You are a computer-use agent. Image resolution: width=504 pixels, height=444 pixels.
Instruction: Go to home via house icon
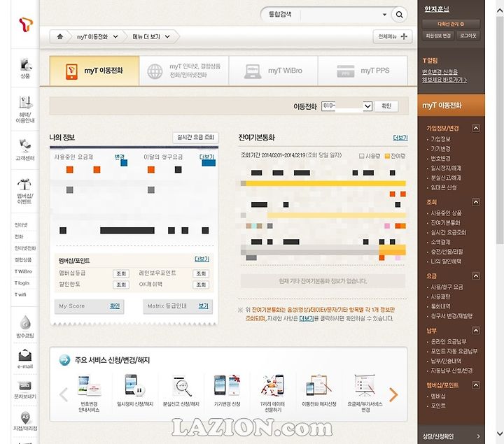click(59, 36)
